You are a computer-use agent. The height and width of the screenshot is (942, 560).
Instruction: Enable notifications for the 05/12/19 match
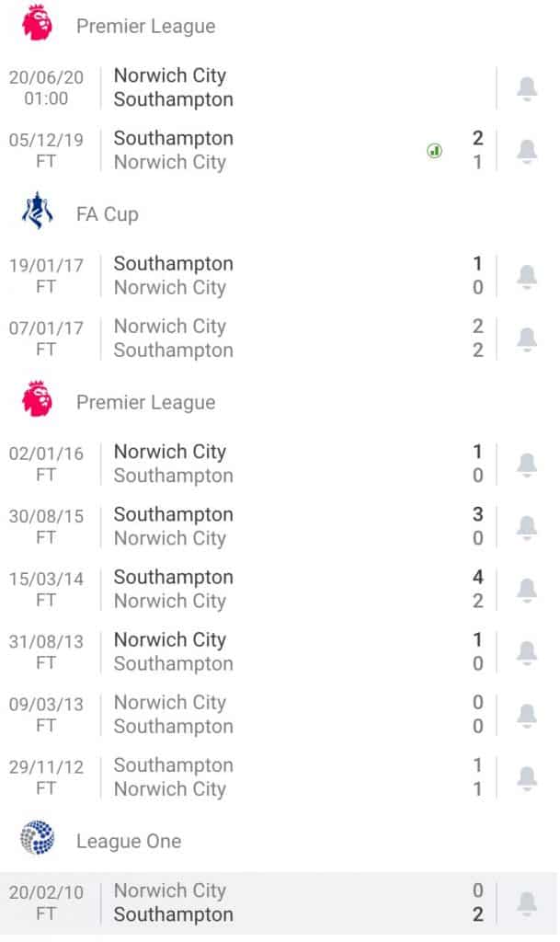(527, 151)
